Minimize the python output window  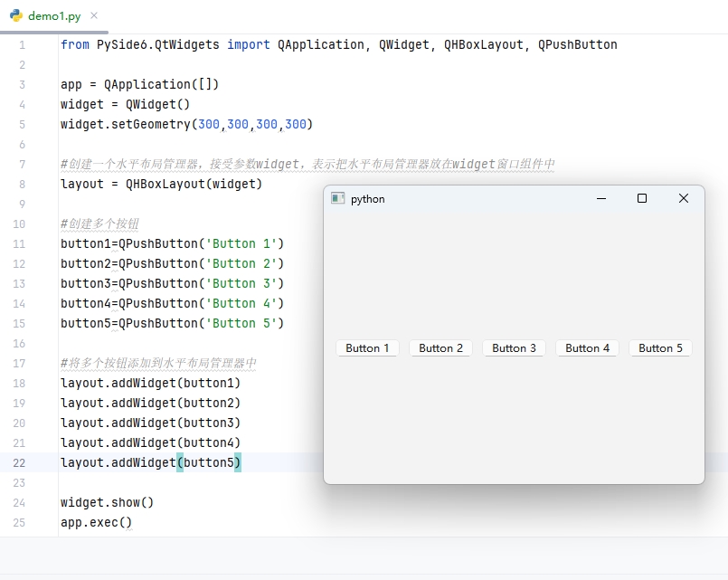tap(600, 198)
